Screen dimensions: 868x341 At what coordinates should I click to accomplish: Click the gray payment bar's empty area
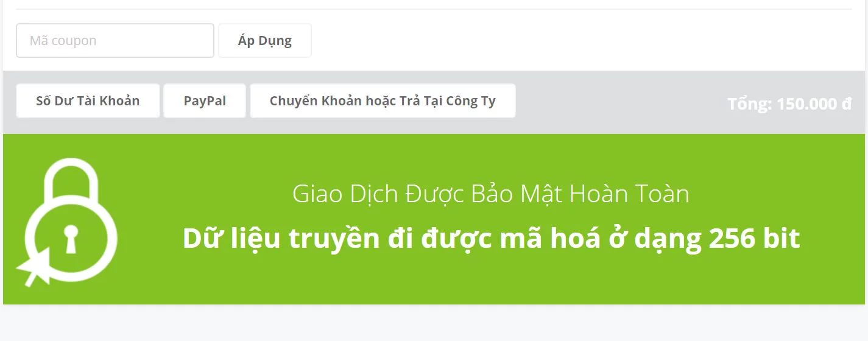(x=621, y=102)
